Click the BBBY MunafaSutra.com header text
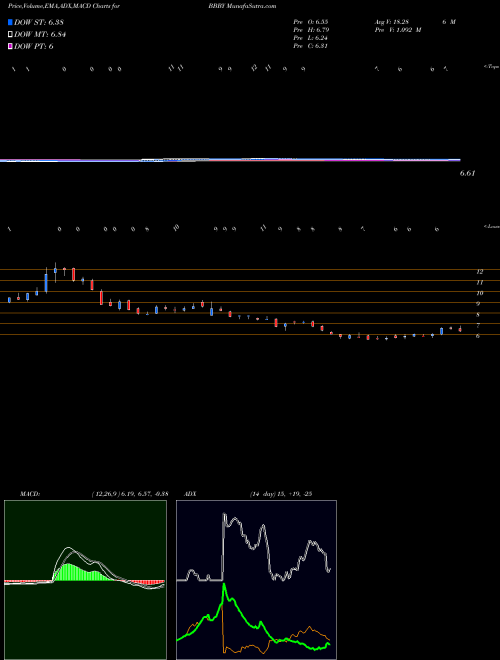This screenshot has height=660, width=500. [242, 7]
